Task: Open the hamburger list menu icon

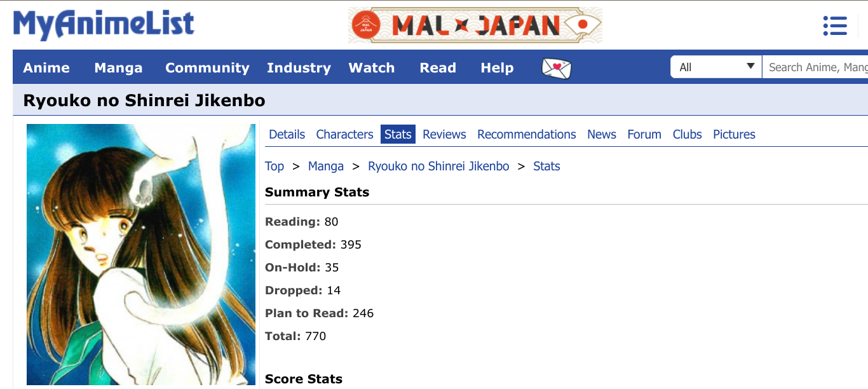Action: click(x=834, y=26)
